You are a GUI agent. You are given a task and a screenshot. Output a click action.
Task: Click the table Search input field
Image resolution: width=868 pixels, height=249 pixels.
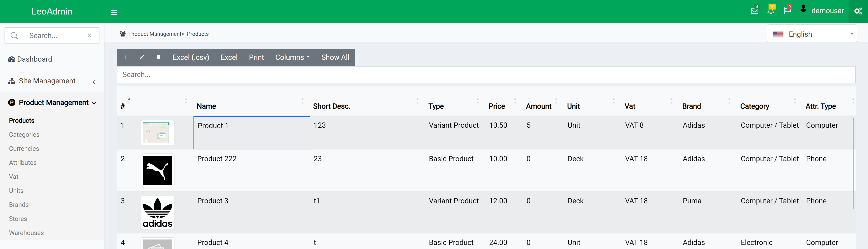click(486, 74)
